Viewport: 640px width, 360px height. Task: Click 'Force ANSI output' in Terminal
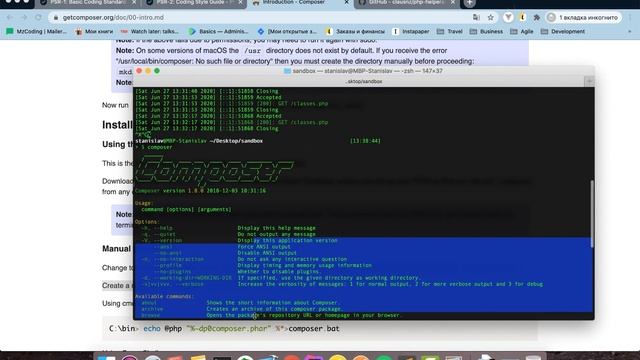264,247
